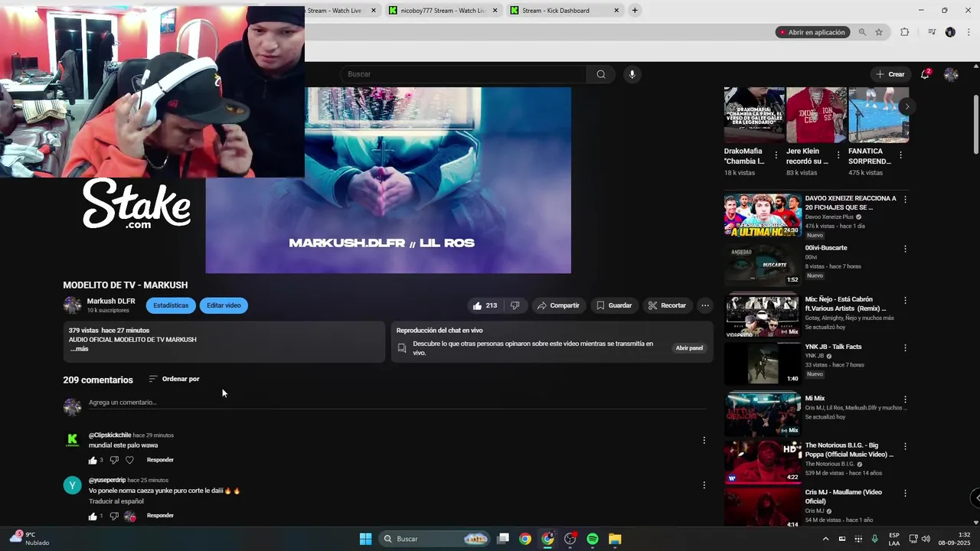Click the Editar video button
This screenshot has height=551, width=980.
[224, 305]
